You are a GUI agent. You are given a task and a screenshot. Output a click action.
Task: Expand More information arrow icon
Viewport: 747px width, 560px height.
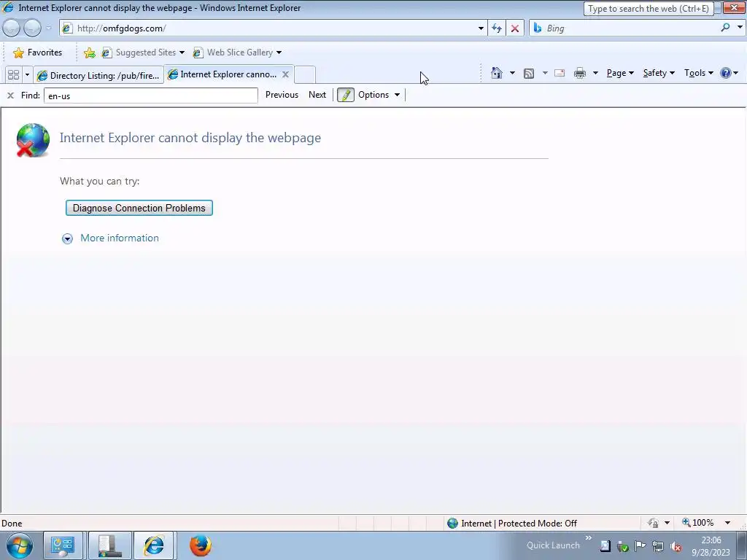(67, 238)
